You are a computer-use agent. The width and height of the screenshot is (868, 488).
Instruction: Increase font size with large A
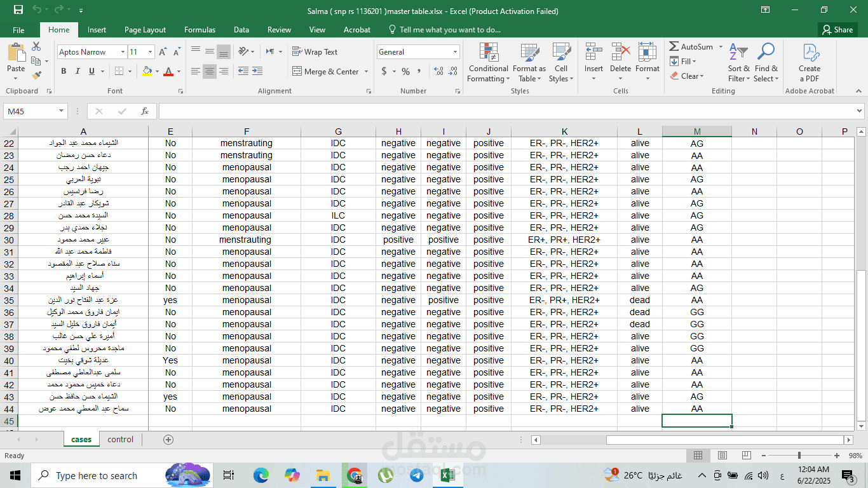pyautogui.click(x=163, y=52)
